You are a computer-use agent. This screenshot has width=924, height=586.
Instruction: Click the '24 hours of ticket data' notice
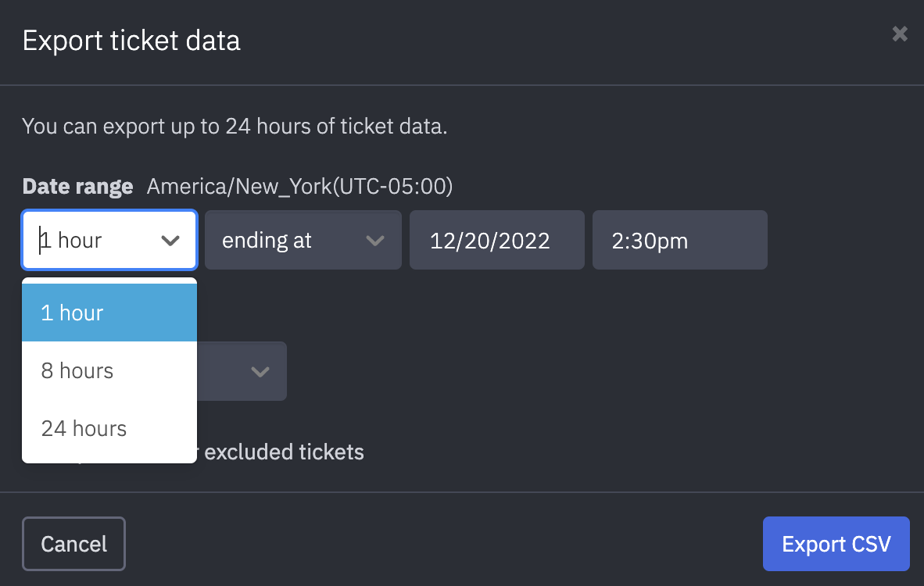pyautogui.click(x=235, y=126)
